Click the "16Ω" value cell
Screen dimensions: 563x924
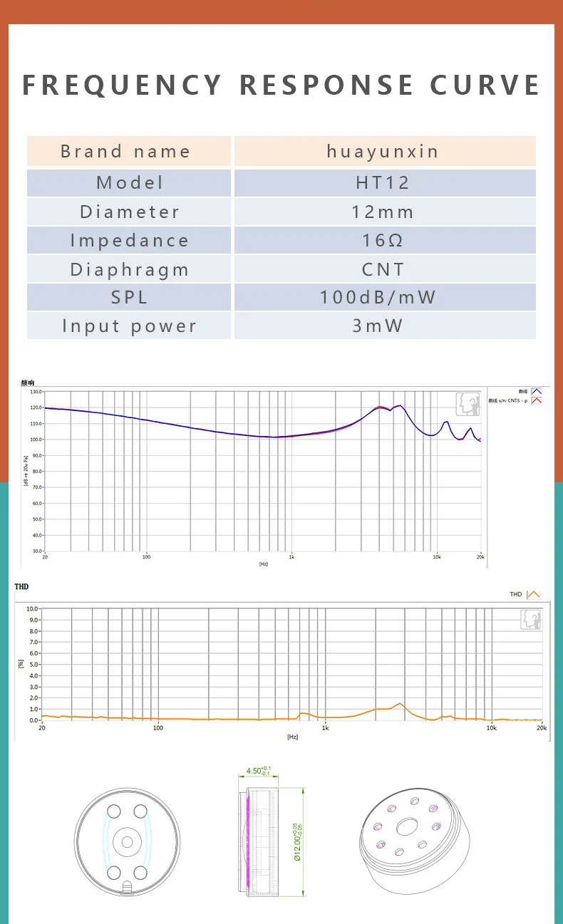click(385, 240)
